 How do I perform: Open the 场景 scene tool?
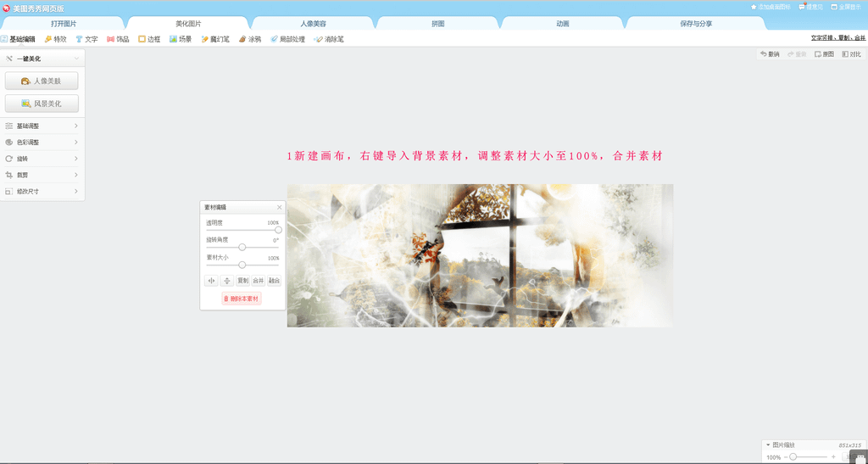coord(181,39)
